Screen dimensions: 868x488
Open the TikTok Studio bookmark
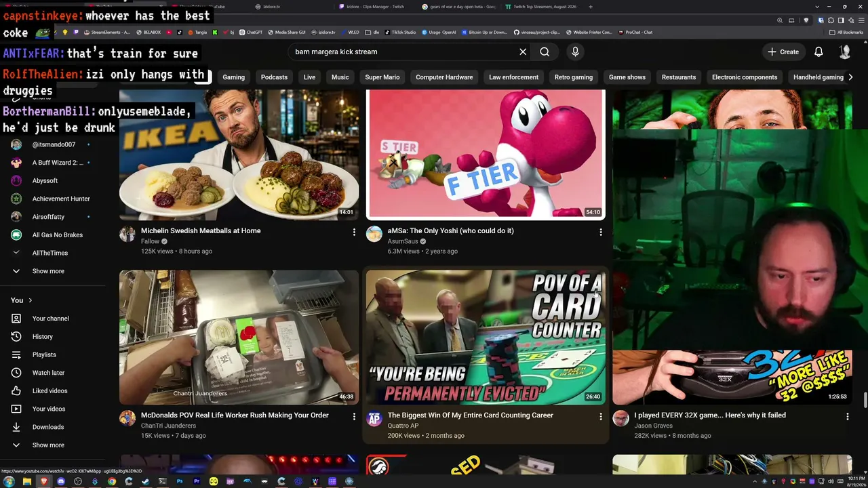400,32
